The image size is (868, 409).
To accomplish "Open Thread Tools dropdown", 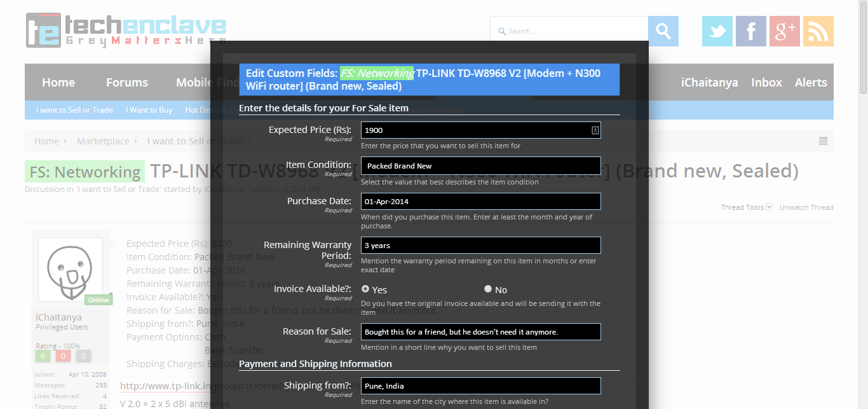I will [x=747, y=207].
